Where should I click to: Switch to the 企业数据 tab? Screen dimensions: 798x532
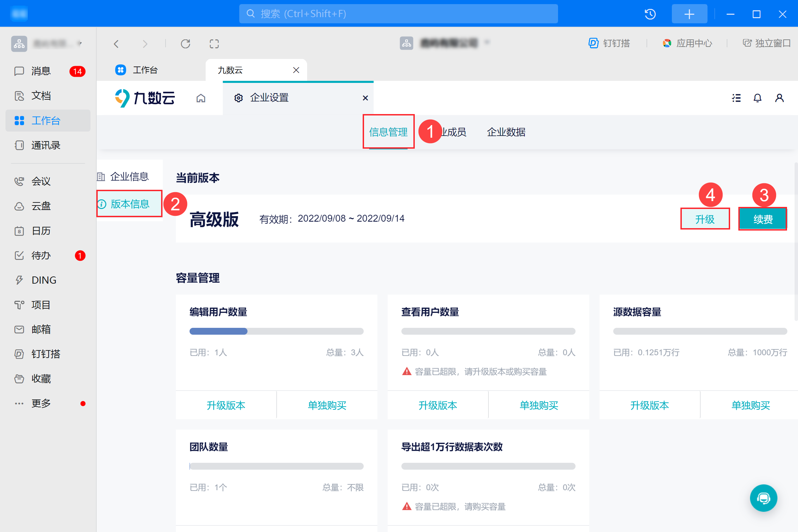(506, 132)
